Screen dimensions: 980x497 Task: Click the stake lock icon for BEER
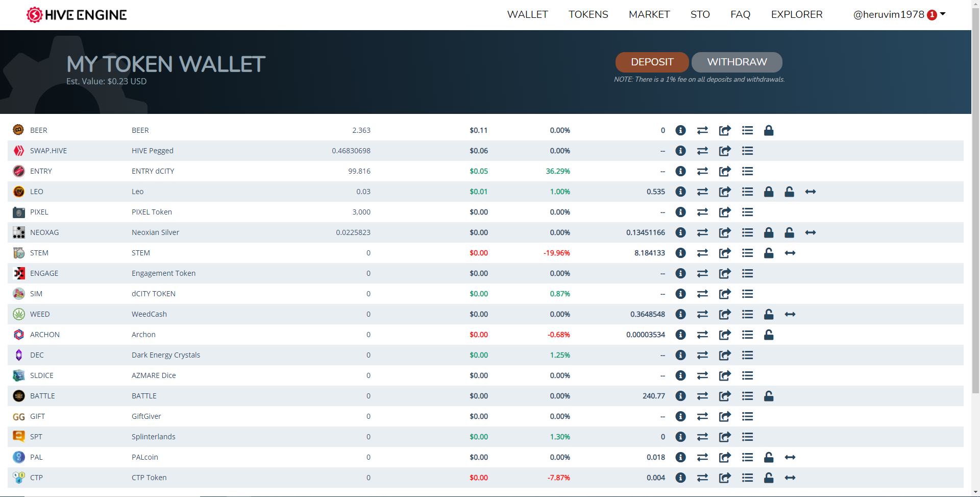pos(769,130)
